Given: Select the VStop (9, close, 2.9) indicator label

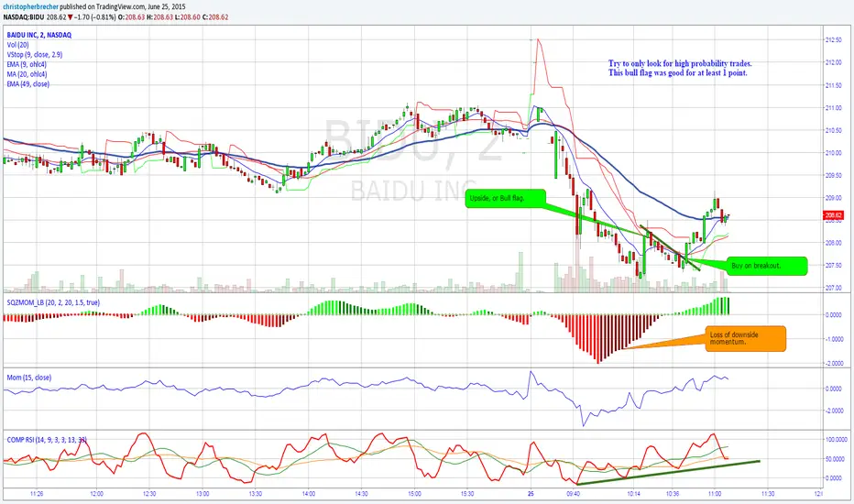Looking at the screenshot, I should tap(35, 54).
